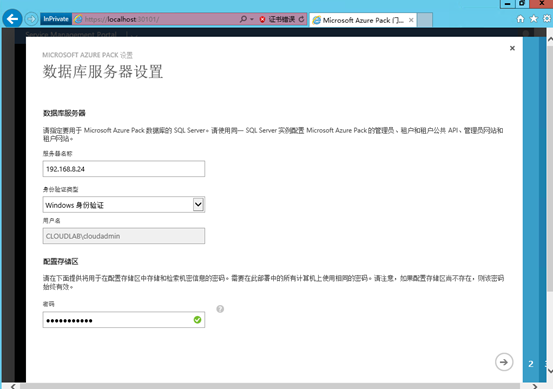Click the password field under 密码

(124, 320)
